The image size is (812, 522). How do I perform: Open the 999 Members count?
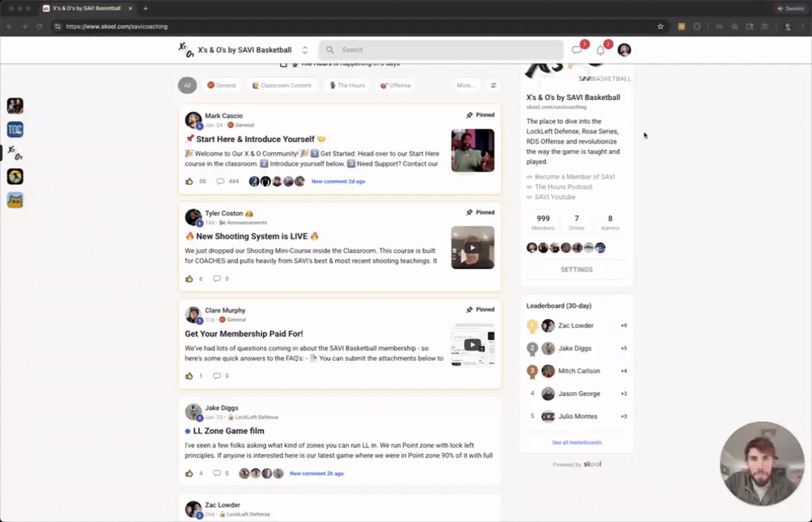[x=542, y=223]
